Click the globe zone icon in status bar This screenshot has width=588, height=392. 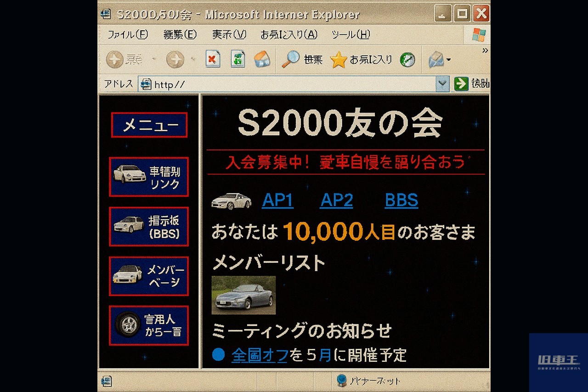point(342,381)
